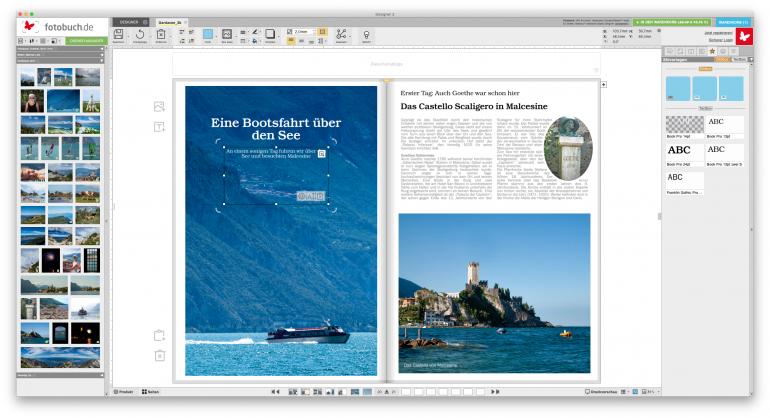Click the green button above photo list
Image resolution: width=770 pixels, height=418 pixels.
click(86, 41)
